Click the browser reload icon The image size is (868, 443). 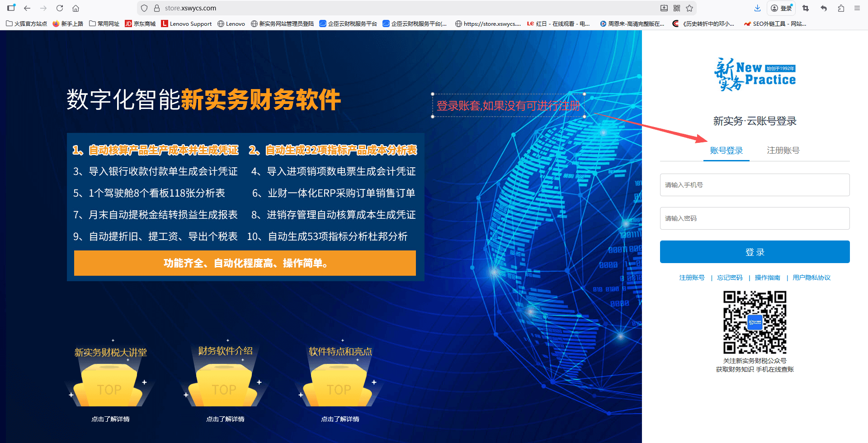tap(60, 8)
